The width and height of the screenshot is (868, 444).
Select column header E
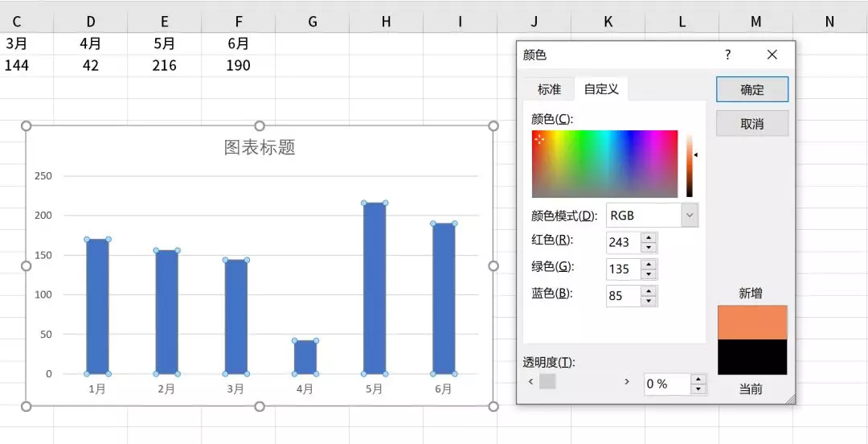[165, 22]
